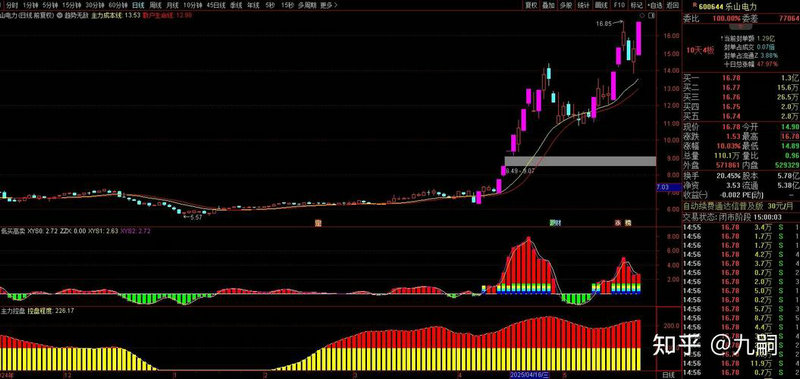Click the 买四 bid price 16.75 row
The height and width of the screenshot is (379, 800).
tap(741, 107)
